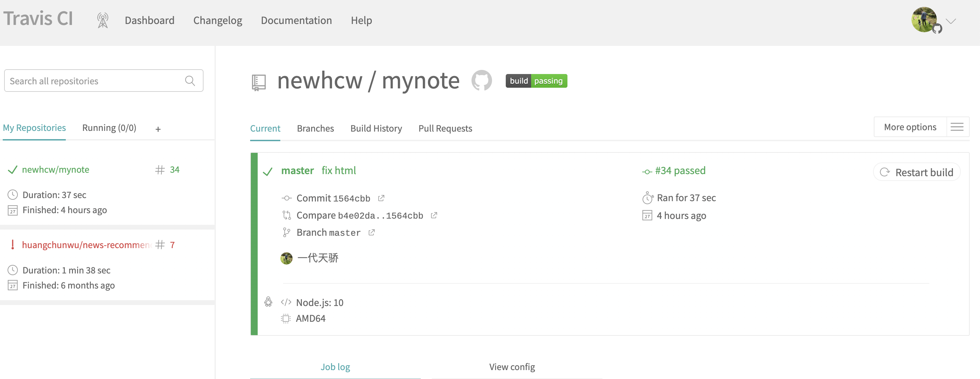Click the Linux penguin OS icon
This screenshot has width=980, height=379.
[x=268, y=302]
